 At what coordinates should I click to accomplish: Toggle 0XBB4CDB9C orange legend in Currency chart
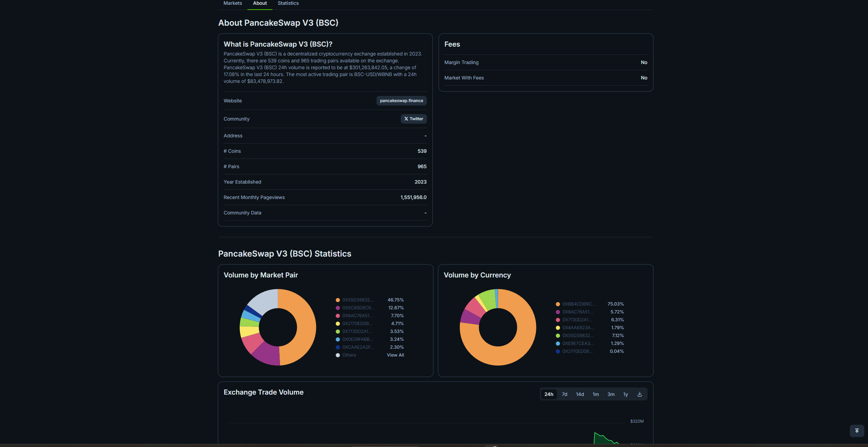click(558, 304)
